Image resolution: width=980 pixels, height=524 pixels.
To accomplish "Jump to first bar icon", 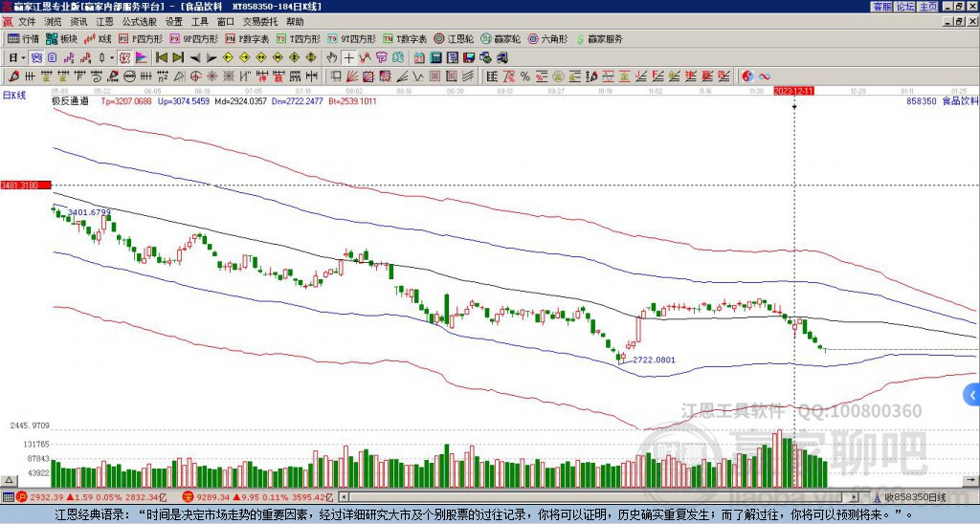I will pos(161,58).
